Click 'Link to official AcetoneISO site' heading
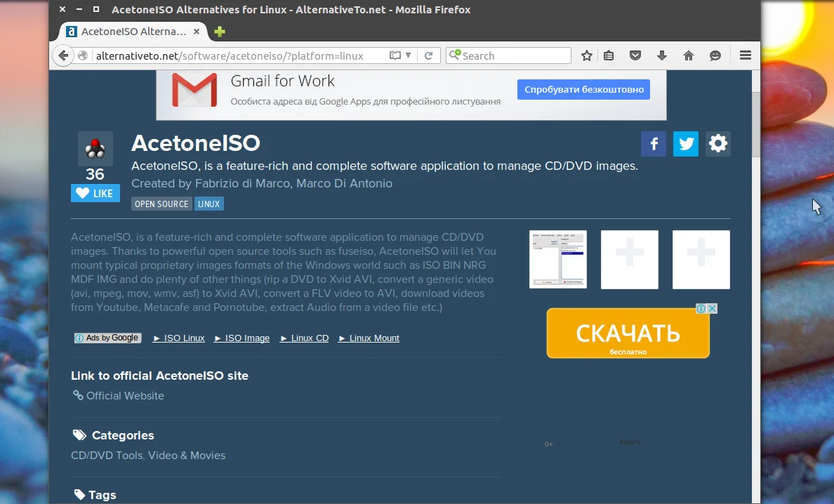This screenshot has height=504, width=834. (159, 376)
